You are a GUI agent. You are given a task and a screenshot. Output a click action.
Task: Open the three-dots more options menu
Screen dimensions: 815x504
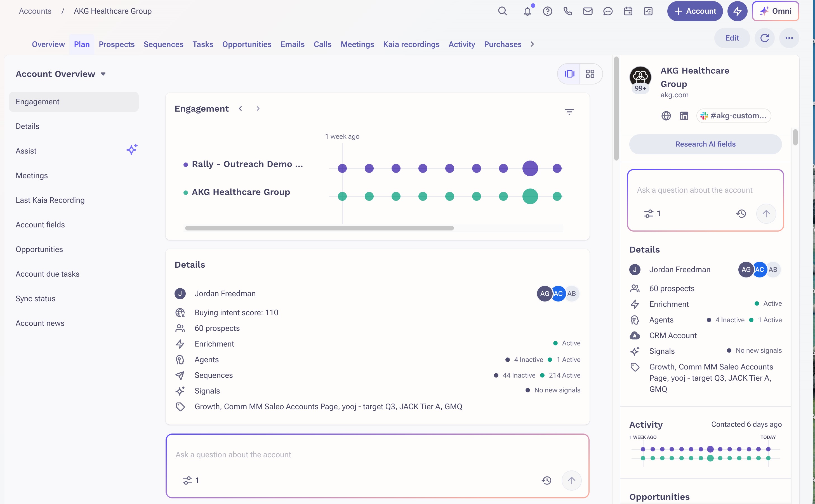point(789,38)
